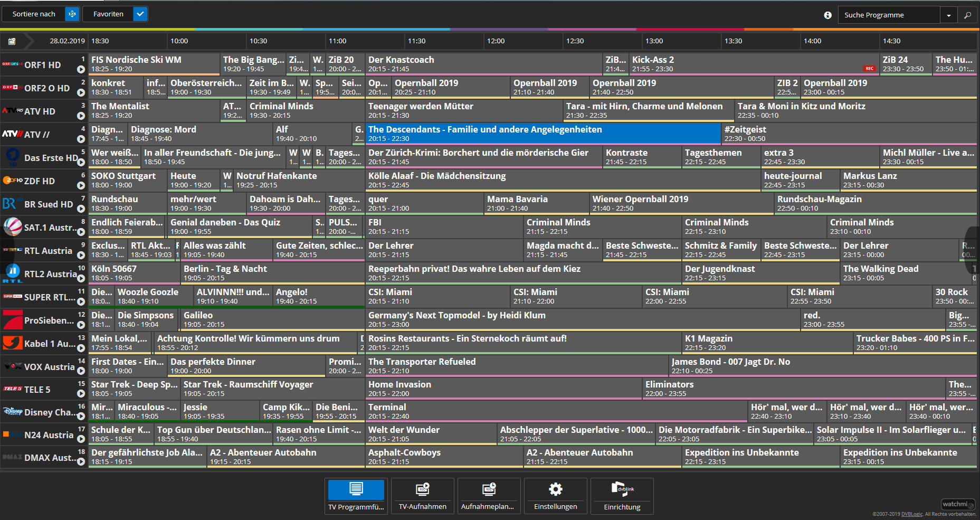
Task: Select The Walking Dead on RTL2
Action: click(906, 273)
